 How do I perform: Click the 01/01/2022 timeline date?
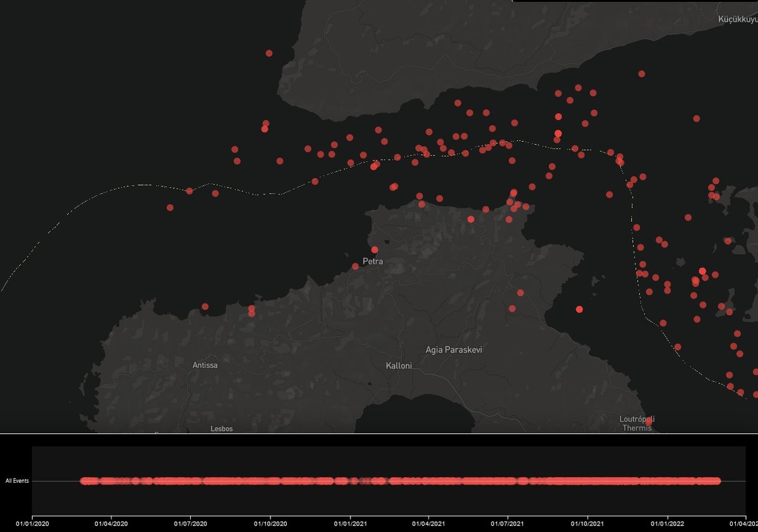pyautogui.click(x=668, y=524)
